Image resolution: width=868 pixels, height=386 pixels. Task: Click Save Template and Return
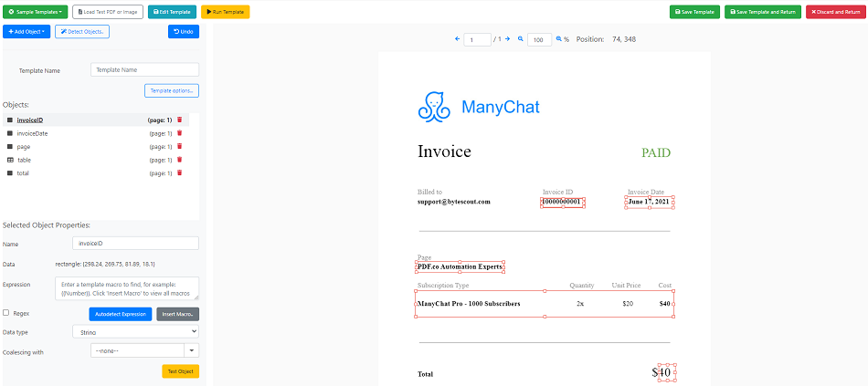pos(763,12)
